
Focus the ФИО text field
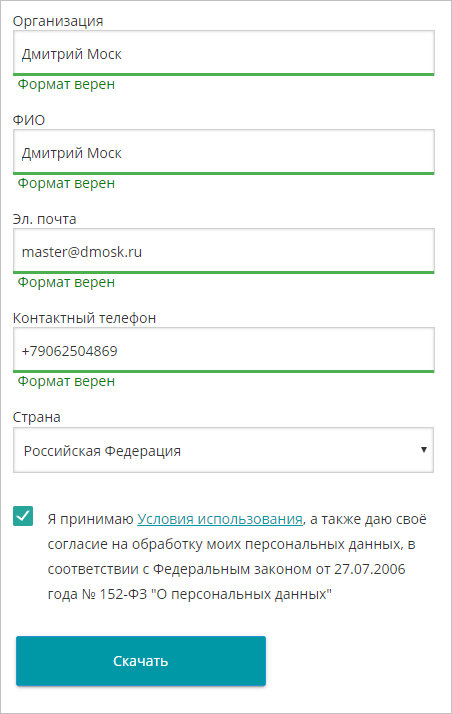(223, 152)
